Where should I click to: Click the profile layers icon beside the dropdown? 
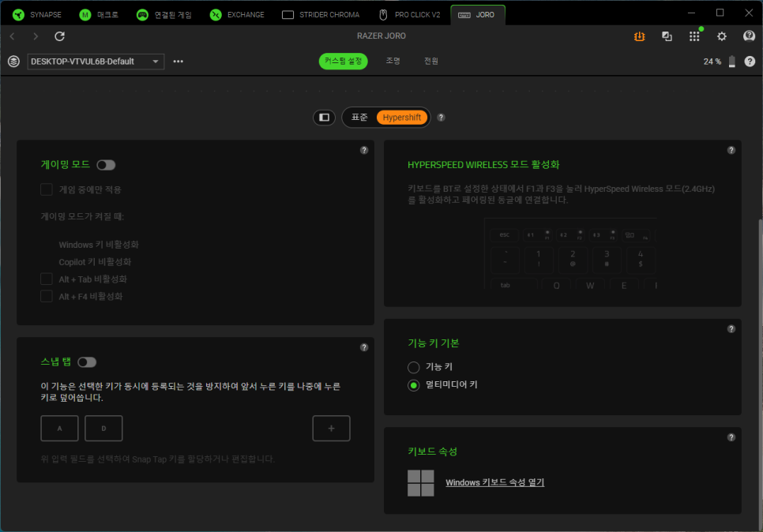pos(13,62)
